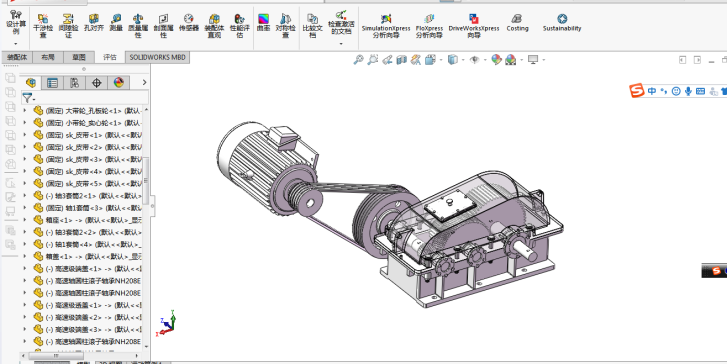Viewport: 727px width, 364px height.
Task: Toggle Sogou punctuation mode icon
Action: coord(663,91)
